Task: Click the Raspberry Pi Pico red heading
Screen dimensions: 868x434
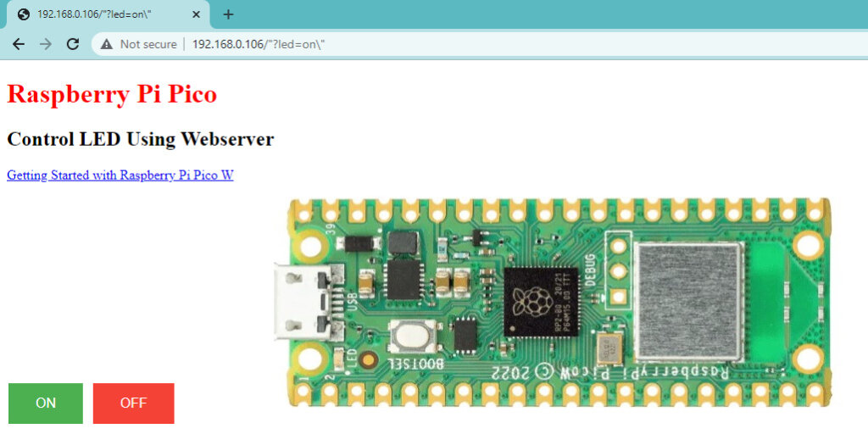Action: tap(112, 94)
